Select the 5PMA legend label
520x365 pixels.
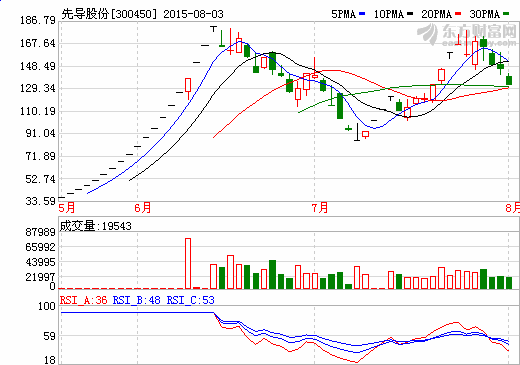[344, 14]
